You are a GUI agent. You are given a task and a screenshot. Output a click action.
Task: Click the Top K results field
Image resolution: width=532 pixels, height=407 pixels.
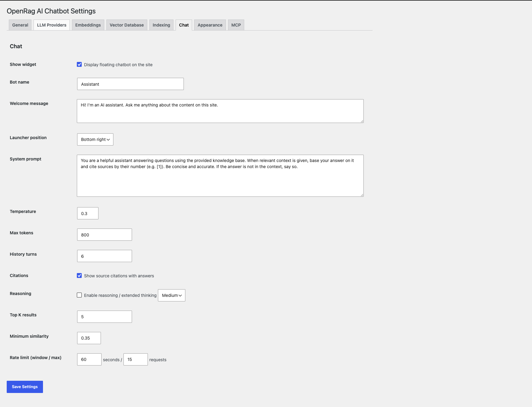click(105, 317)
